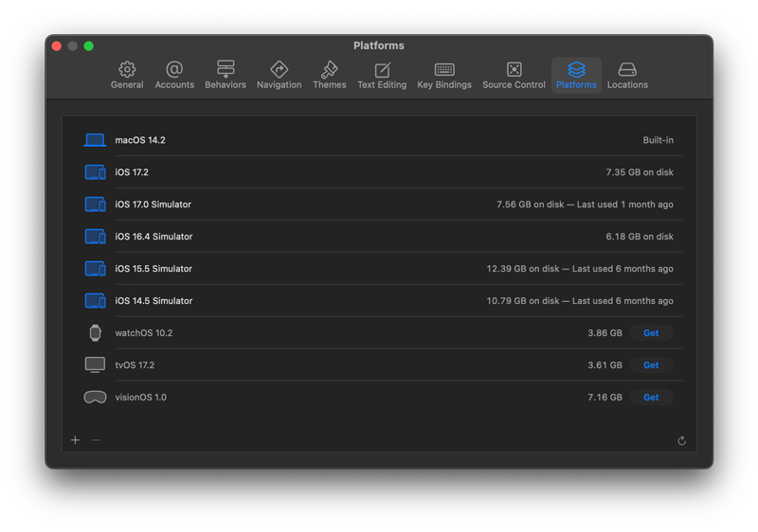Open the Key Bindings keyboard icon
This screenshot has width=758, height=532.
point(444,69)
